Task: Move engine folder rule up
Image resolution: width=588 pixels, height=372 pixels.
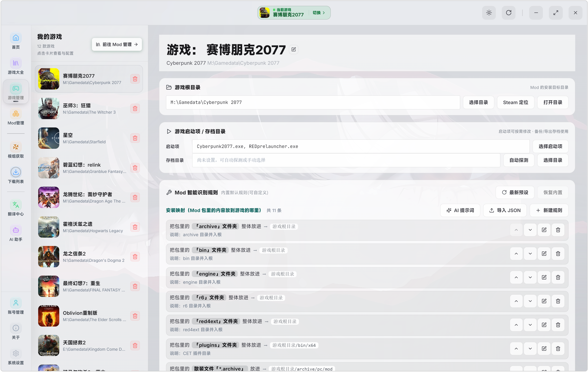Action: click(x=516, y=277)
